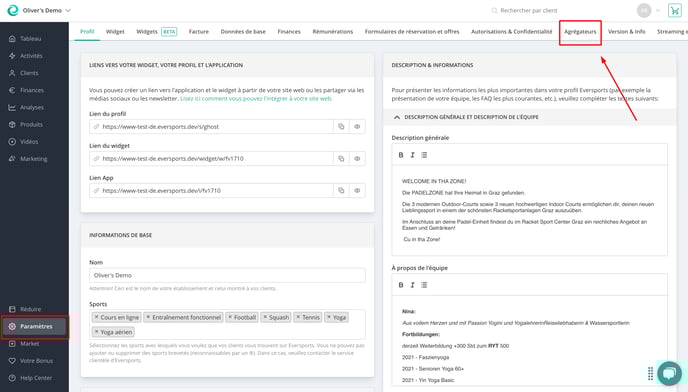The image size is (688, 392).
Task: Follow the 'Lisez ici comment' integration link
Action: point(256,99)
